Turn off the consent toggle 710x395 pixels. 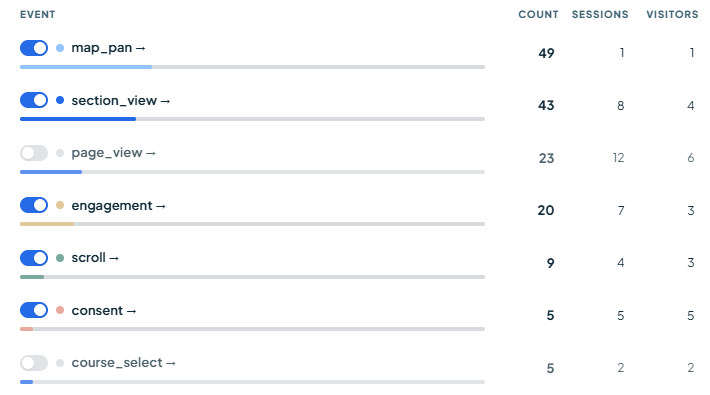(x=34, y=310)
